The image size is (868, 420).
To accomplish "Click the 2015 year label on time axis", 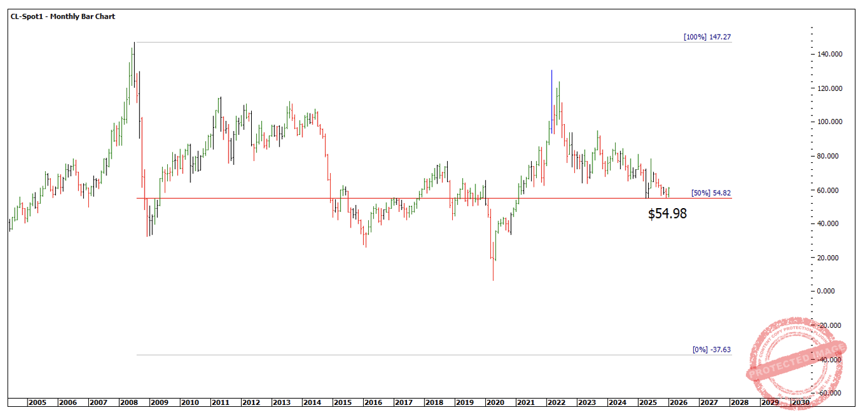I will tap(341, 402).
